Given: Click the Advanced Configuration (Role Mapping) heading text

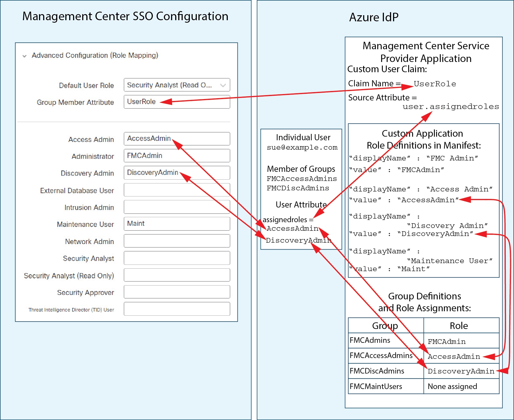Looking at the screenshot, I should pos(95,55).
